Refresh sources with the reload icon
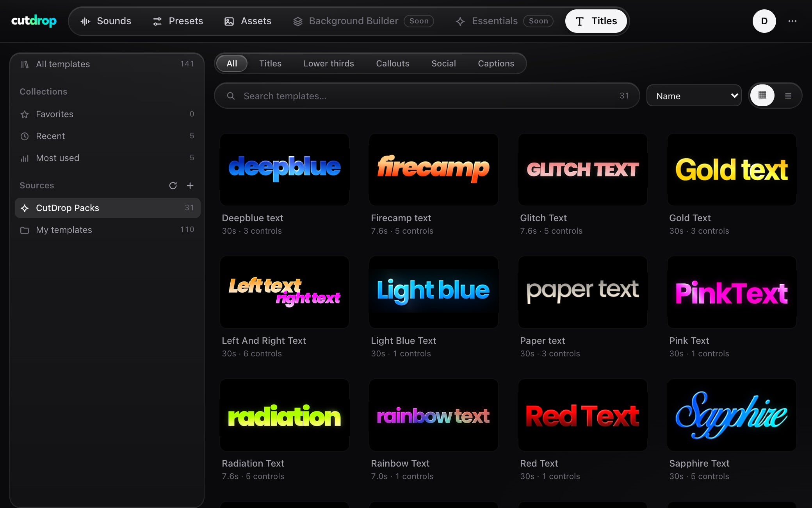The width and height of the screenshot is (812, 508). (x=173, y=186)
